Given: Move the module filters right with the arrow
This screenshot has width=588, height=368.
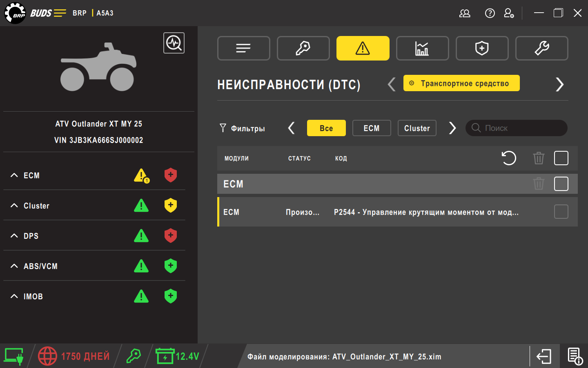Looking at the screenshot, I should pos(452,128).
